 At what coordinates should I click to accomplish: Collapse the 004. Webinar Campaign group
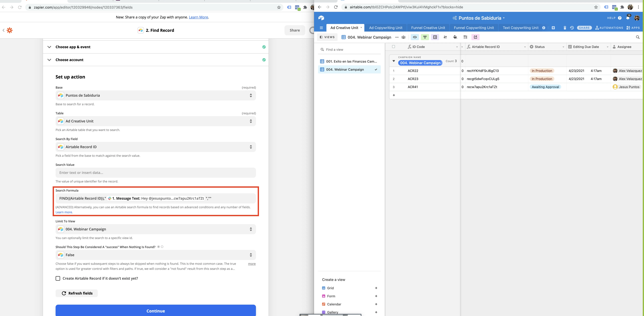pyautogui.click(x=394, y=61)
